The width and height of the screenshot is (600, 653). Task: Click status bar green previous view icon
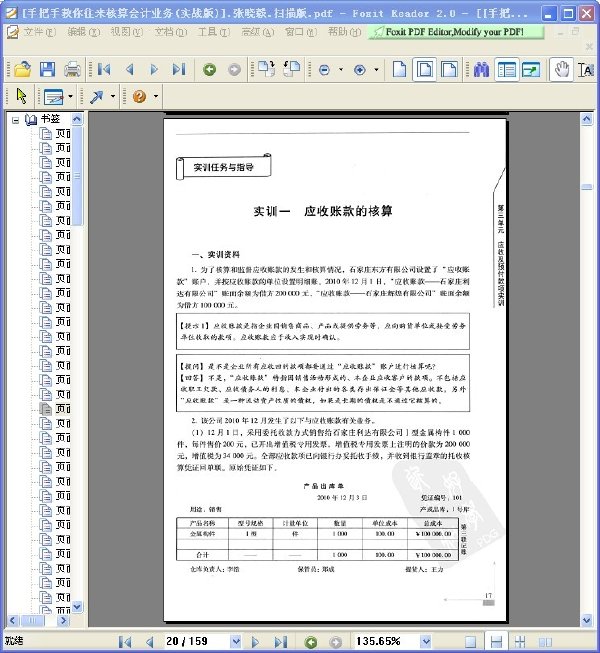[311, 642]
